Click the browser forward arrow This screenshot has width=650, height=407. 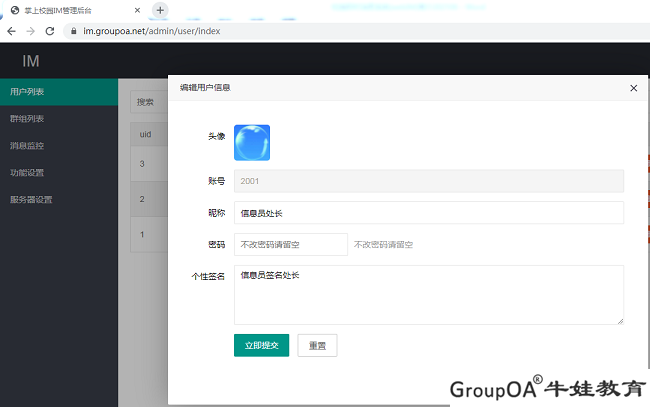click(31, 31)
